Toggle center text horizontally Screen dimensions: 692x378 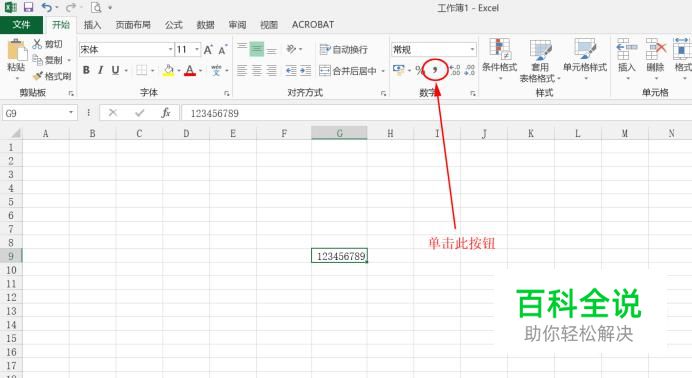coord(256,71)
